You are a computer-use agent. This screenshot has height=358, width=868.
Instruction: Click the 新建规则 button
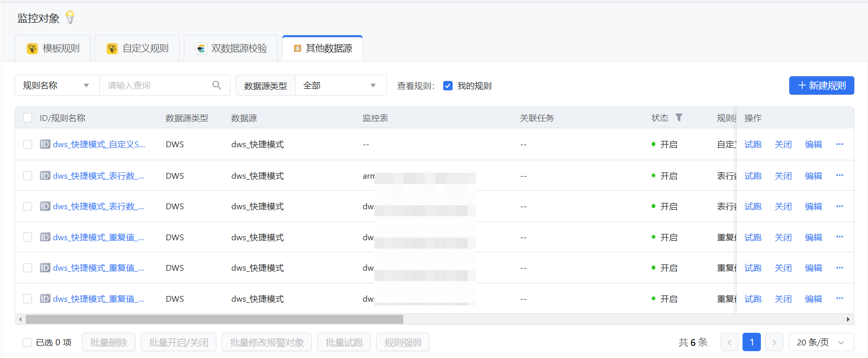821,85
